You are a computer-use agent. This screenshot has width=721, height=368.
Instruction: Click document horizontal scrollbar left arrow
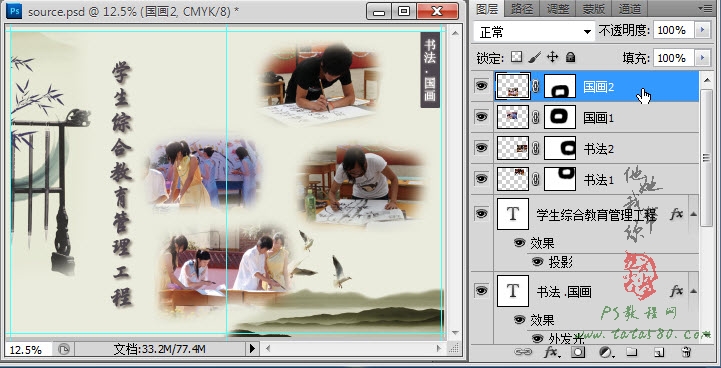pyautogui.click(x=268, y=349)
